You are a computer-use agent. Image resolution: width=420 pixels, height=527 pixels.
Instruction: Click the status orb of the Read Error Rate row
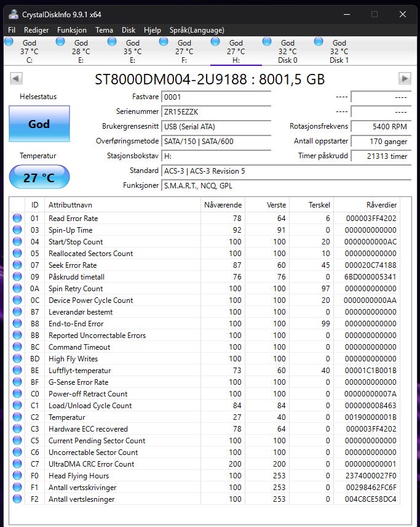[x=17, y=218]
